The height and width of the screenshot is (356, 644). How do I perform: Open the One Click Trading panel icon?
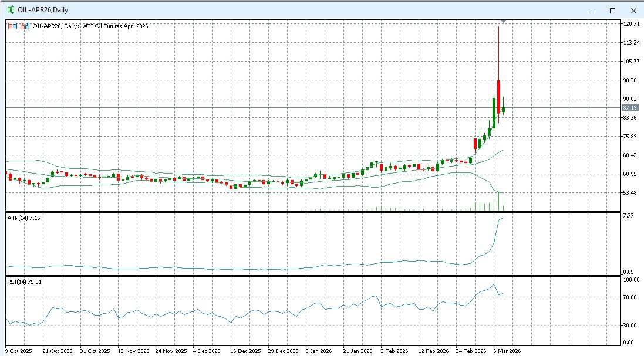(12, 26)
